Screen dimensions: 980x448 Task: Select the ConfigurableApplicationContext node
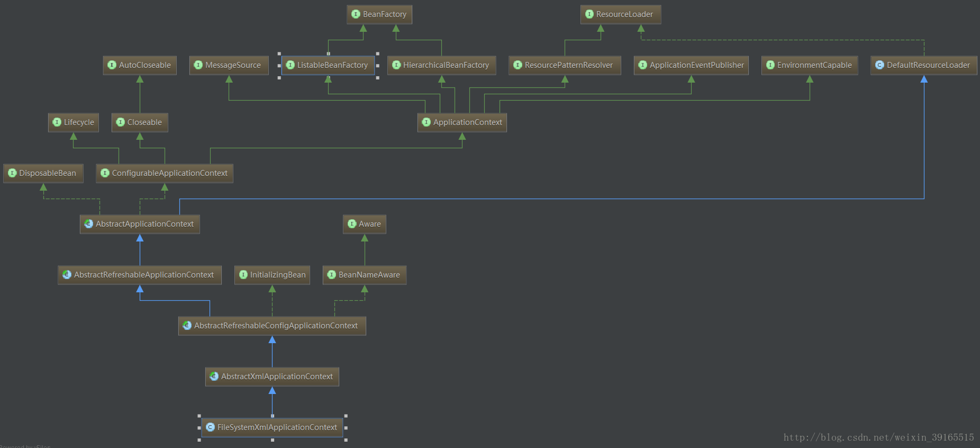click(165, 173)
